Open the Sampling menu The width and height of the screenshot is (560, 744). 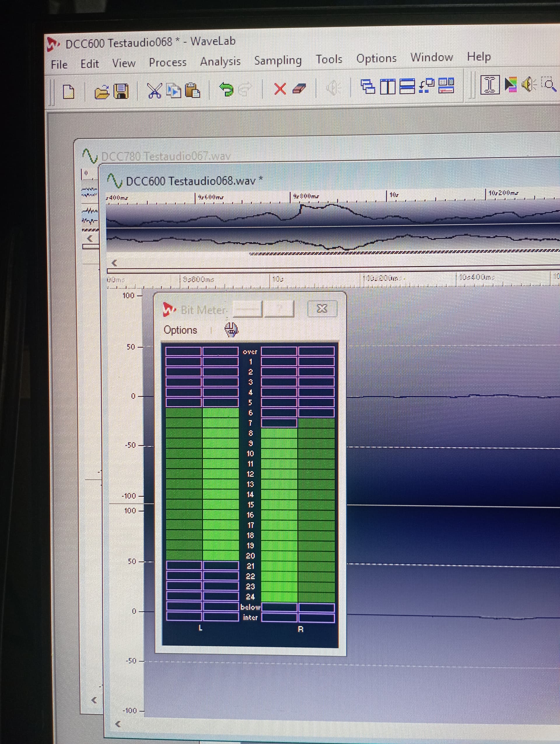click(x=278, y=61)
